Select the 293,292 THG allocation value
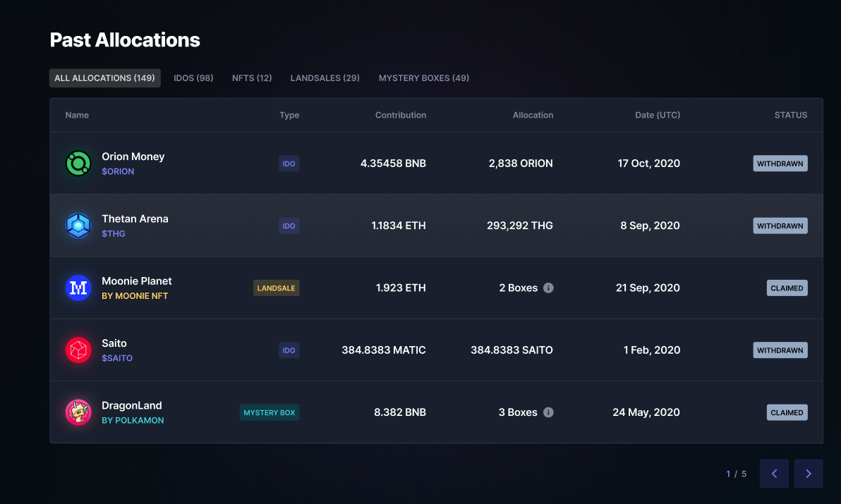841x504 pixels. [x=520, y=226]
